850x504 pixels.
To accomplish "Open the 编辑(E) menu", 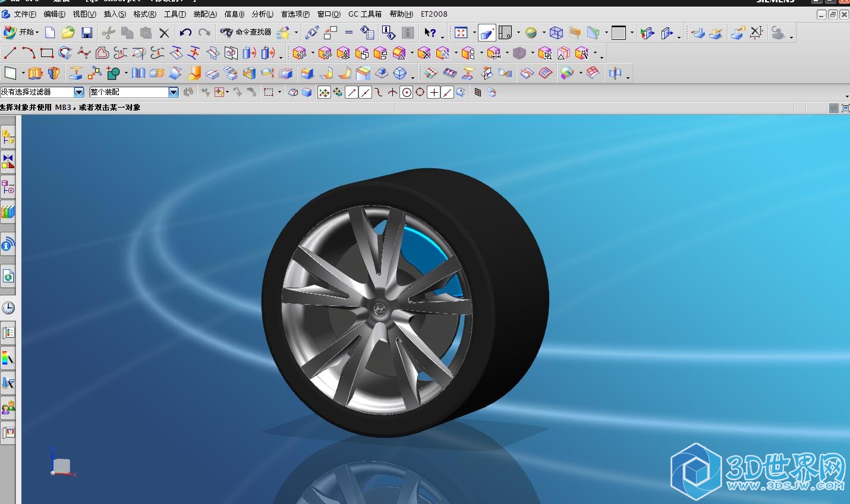I will point(54,14).
